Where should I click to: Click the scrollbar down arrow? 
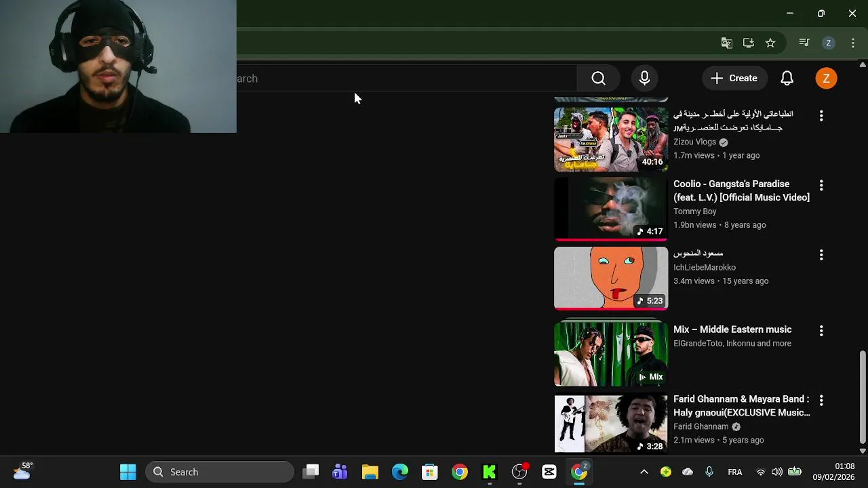tap(863, 451)
